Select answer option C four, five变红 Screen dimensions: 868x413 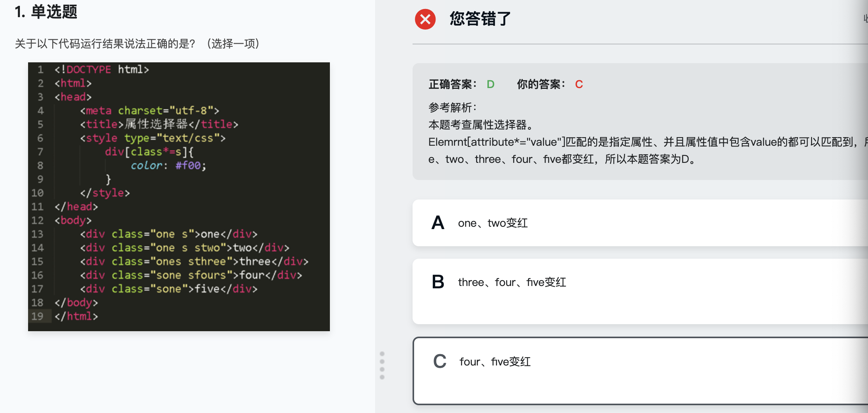click(640, 371)
